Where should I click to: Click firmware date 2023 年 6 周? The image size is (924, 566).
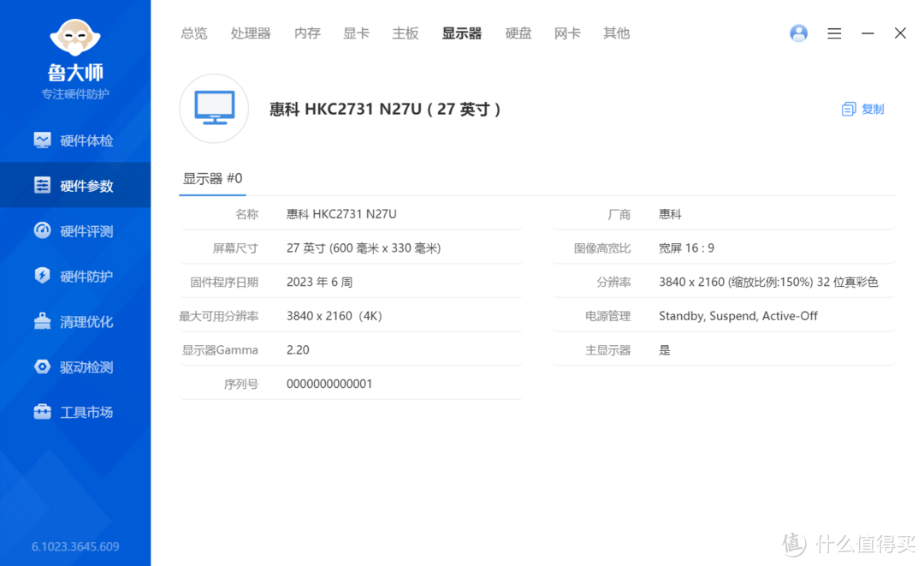tap(319, 282)
